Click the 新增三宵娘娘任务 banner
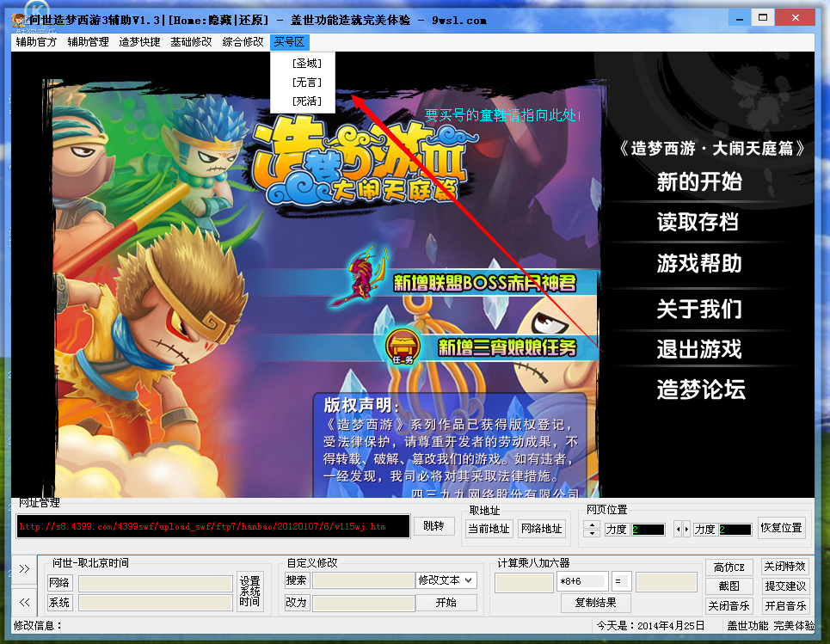The width and height of the screenshot is (830, 644). coord(507,347)
